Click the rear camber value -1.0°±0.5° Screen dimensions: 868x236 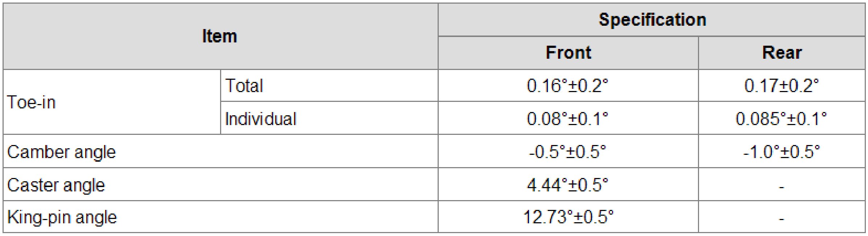[781, 152]
